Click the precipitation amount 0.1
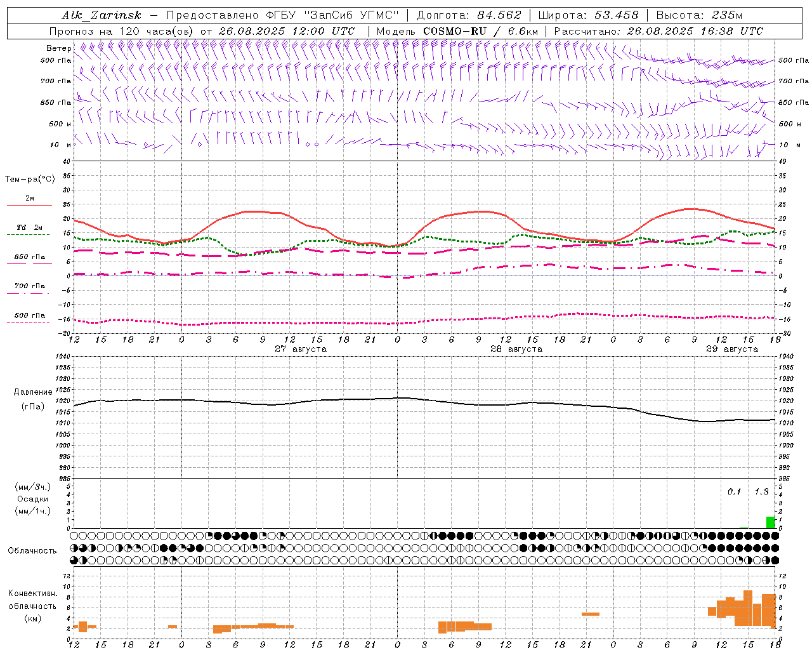The width and height of the screenshot is (812, 650). click(x=734, y=491)
